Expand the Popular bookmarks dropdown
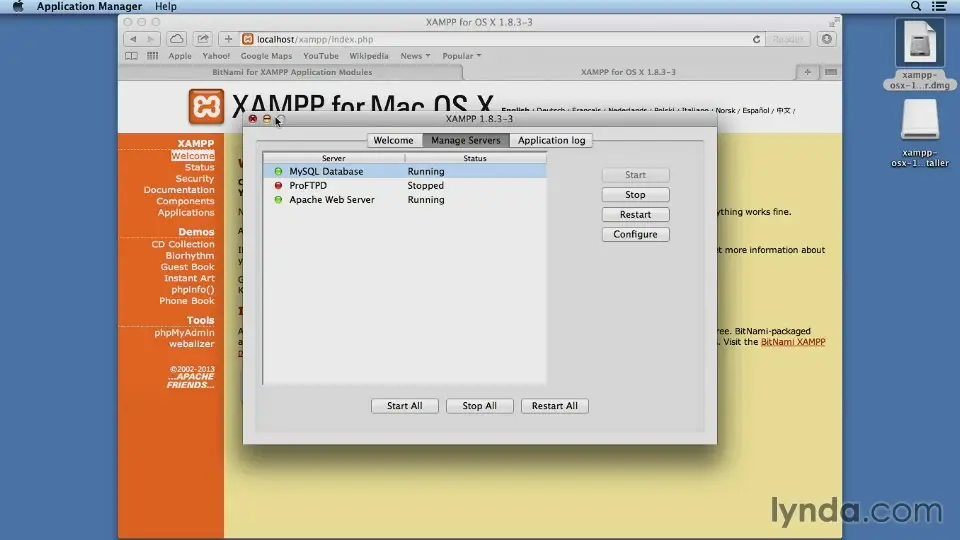The width and height of the screenshot is (960, 540). [x=462, y=56]
